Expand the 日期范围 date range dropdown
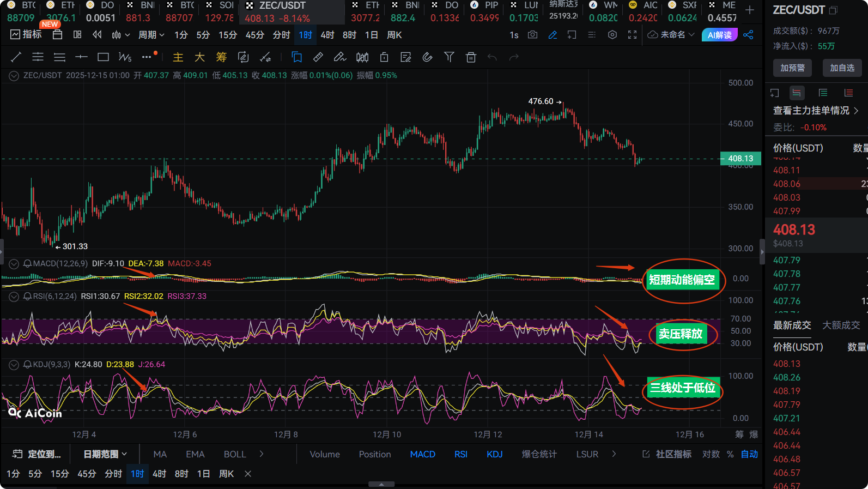The width and height of the screenshot is (868, 489). (x=105, y=454)
